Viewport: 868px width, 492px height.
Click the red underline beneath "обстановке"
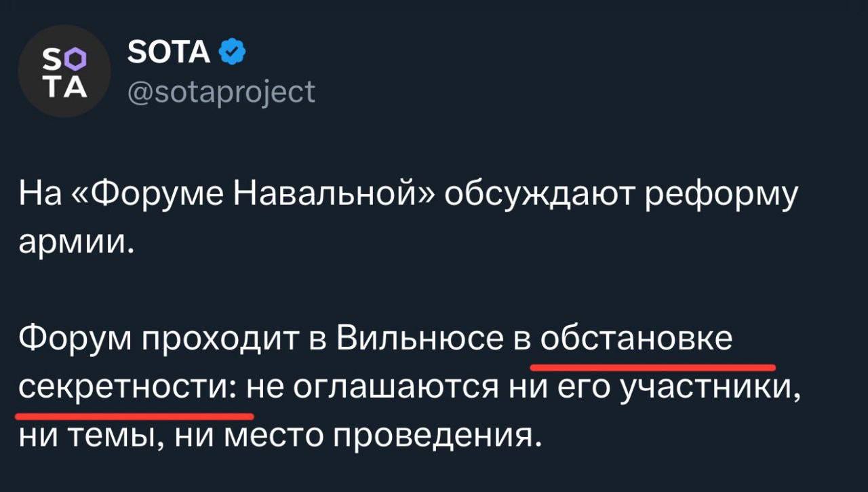click(652, 367)
